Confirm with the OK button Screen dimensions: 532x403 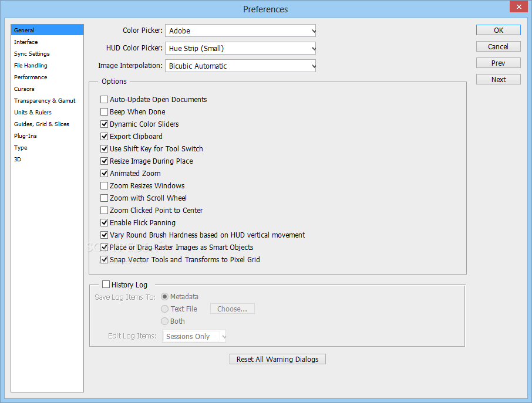click(499, 30)
